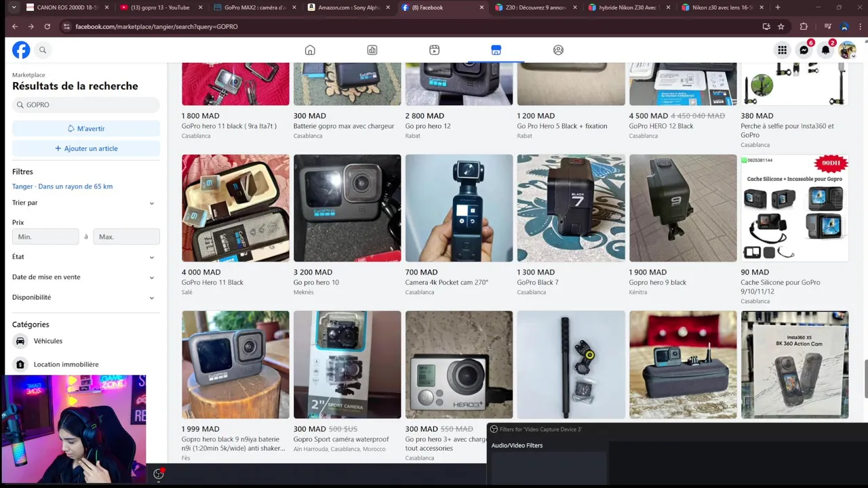The width and height of the screenshot is (868, 488).
Task: Click the browser back arrow
Action: tap(15, 26)
